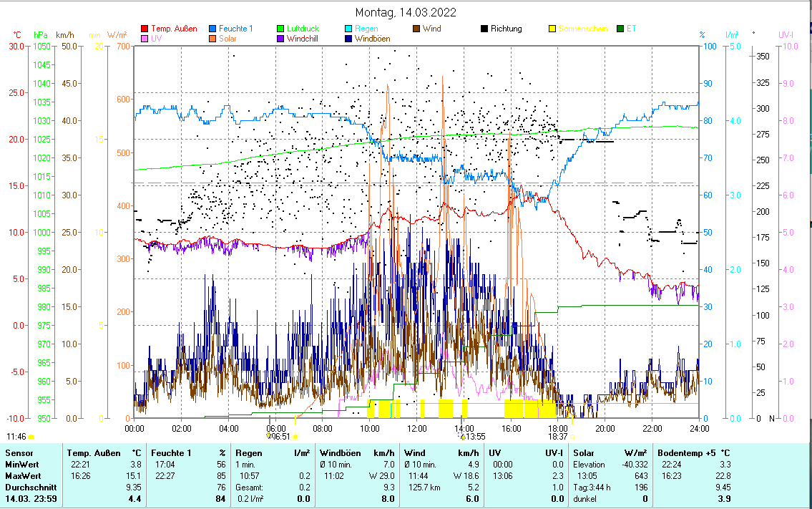Click the black Richtung legend square

tap(484, 29)
